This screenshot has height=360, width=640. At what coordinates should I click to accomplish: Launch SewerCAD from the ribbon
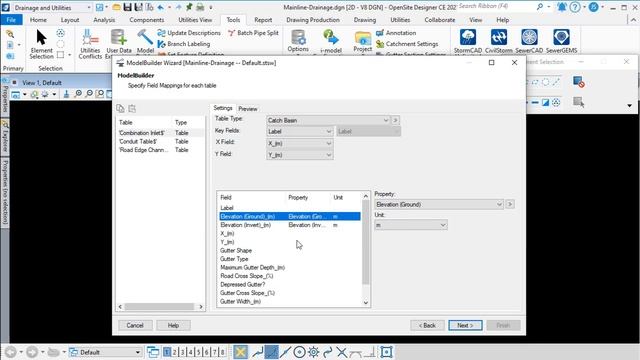[529, 41]
